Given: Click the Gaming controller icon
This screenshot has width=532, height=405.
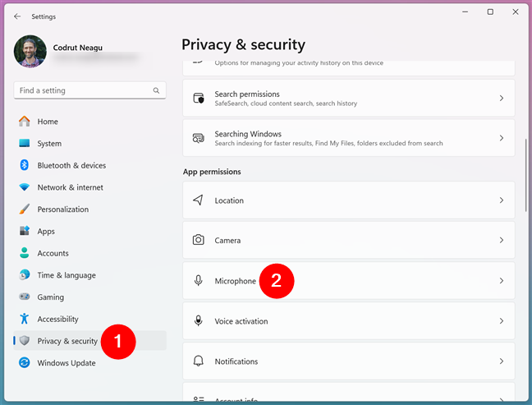Looking at the screenshot, I should pyautogui.click(x=24, y=297).
